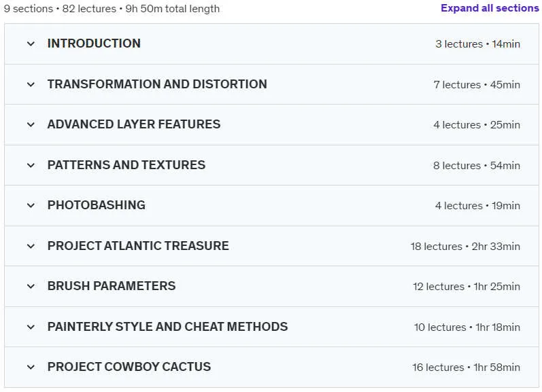Open ADVANCED LAYER FEATURES chevron arrow

click(31, 125)
